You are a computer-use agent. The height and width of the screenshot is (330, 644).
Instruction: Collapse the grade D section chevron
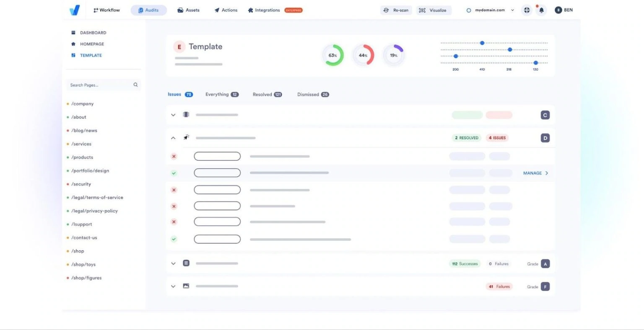(173, 138)
